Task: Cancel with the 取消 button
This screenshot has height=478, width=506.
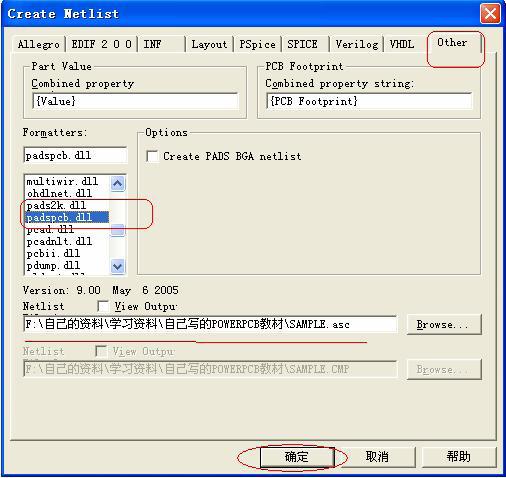Action: tap(377, 456)
